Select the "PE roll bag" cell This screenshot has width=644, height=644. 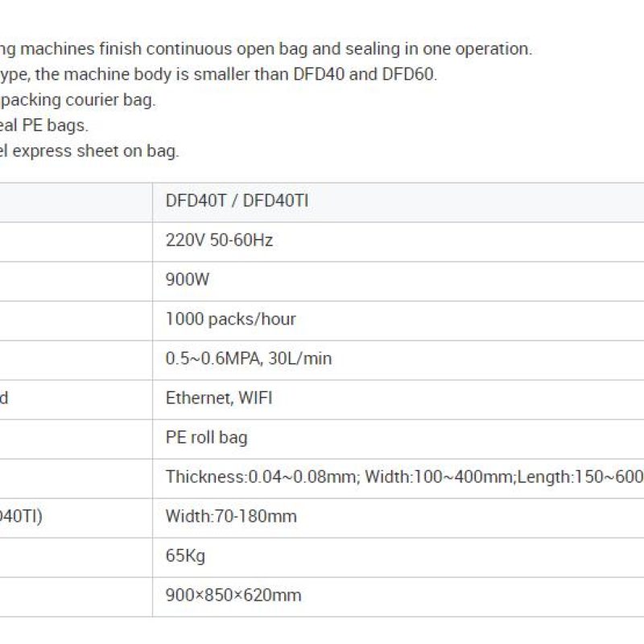[206, 438]
